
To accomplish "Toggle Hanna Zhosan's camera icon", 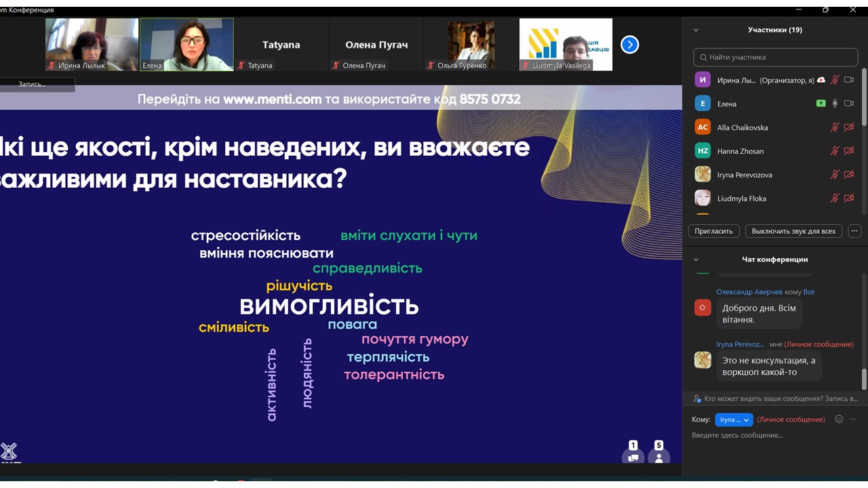I will (849, 151).
